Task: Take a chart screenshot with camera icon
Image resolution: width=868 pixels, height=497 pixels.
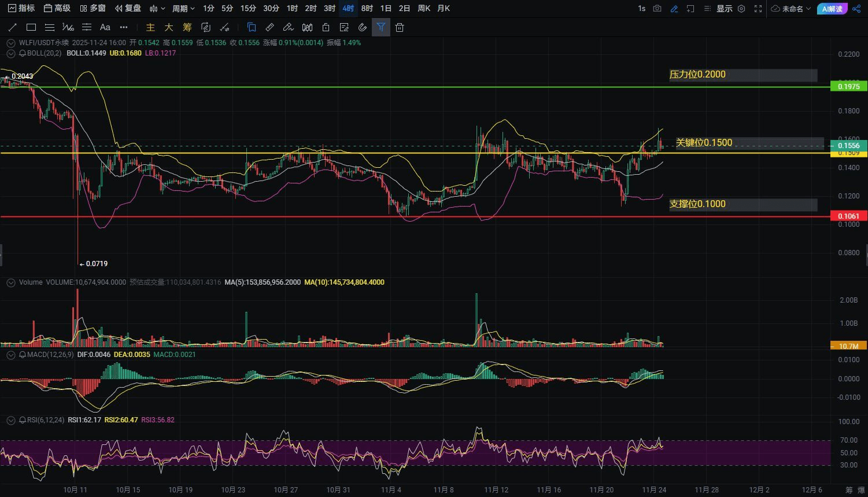Action: pyautogui.click(x=657, y=9)
